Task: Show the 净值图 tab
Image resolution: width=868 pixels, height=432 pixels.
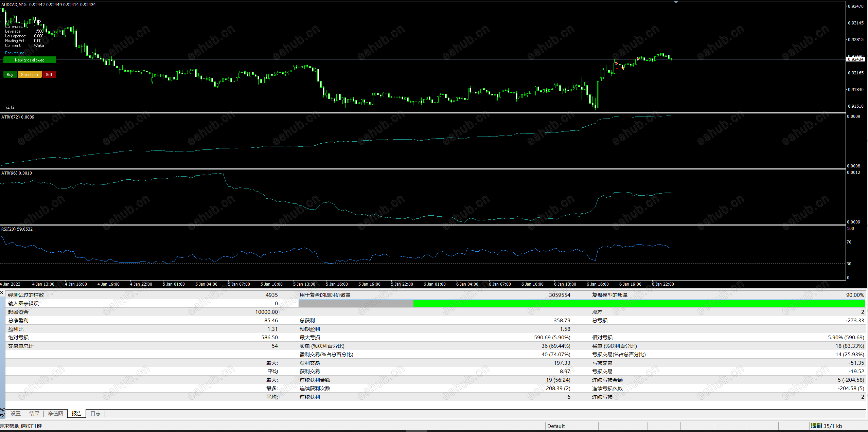Action: [55, 414]
